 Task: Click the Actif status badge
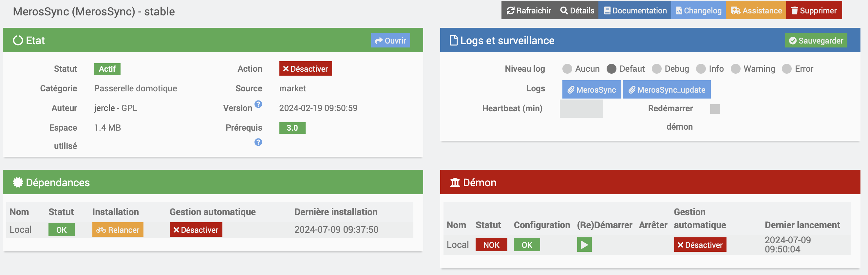coord(107,69)
